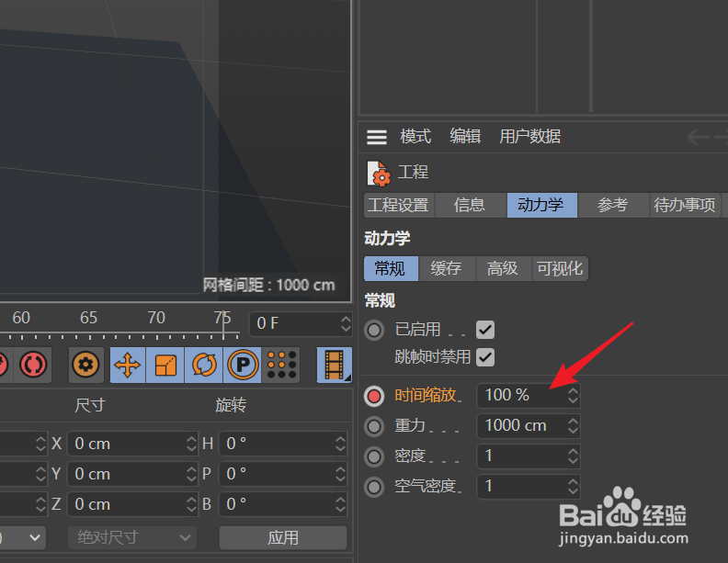Click the 重力 1000 cm field
This screenshot has height=563, width=728.
pyautogui.click(x=529, y=426)
